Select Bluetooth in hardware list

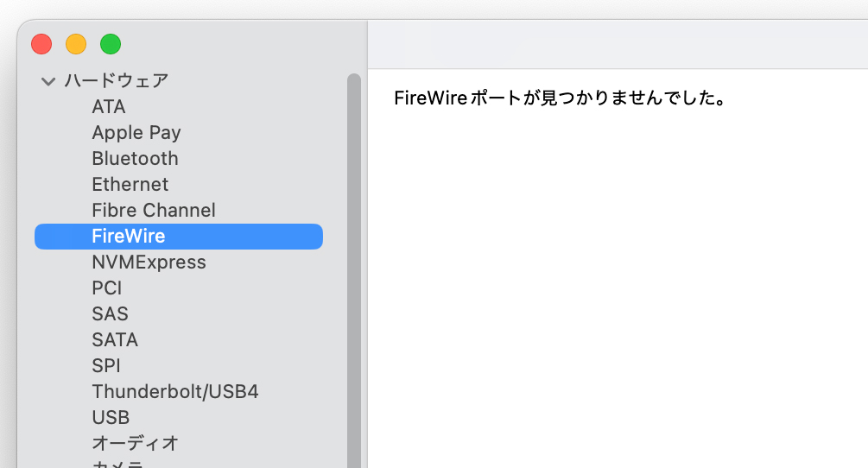point(135,159)
